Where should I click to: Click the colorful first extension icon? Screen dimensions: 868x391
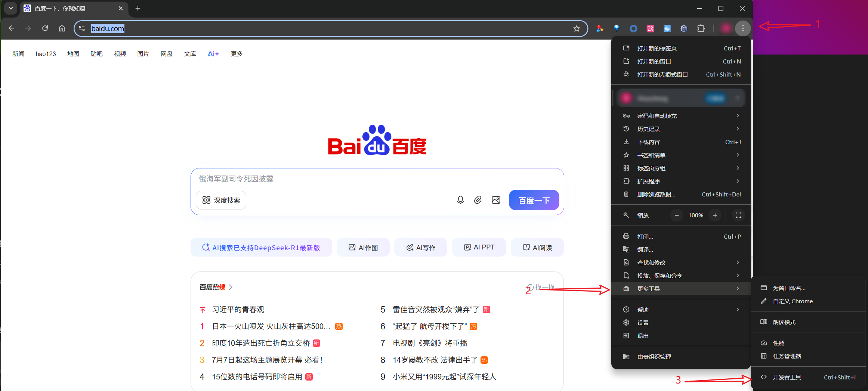pyautogui.click(x=600, y=28)
